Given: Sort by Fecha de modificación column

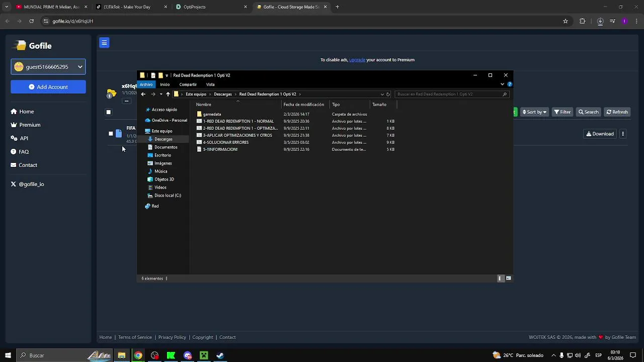Looking at the screenshot, I should [x=305, y=105].
